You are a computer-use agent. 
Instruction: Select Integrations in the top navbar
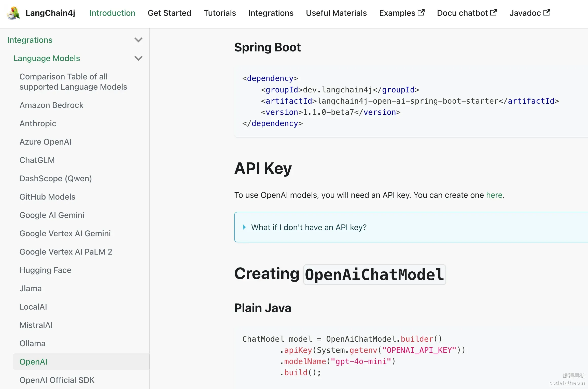click(x=271, y=13)
